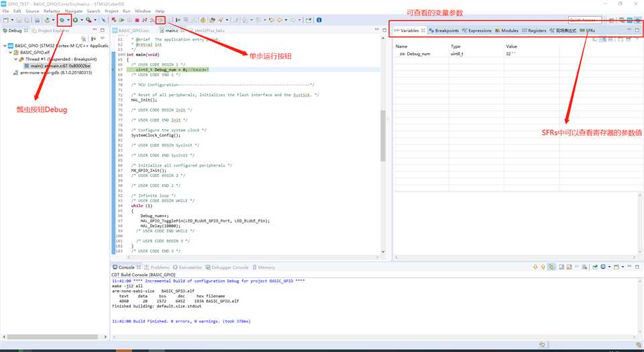Switch to the Project Explorer tab
The image size is (644, 352).
pyautogui.click(x=50, y=30)
